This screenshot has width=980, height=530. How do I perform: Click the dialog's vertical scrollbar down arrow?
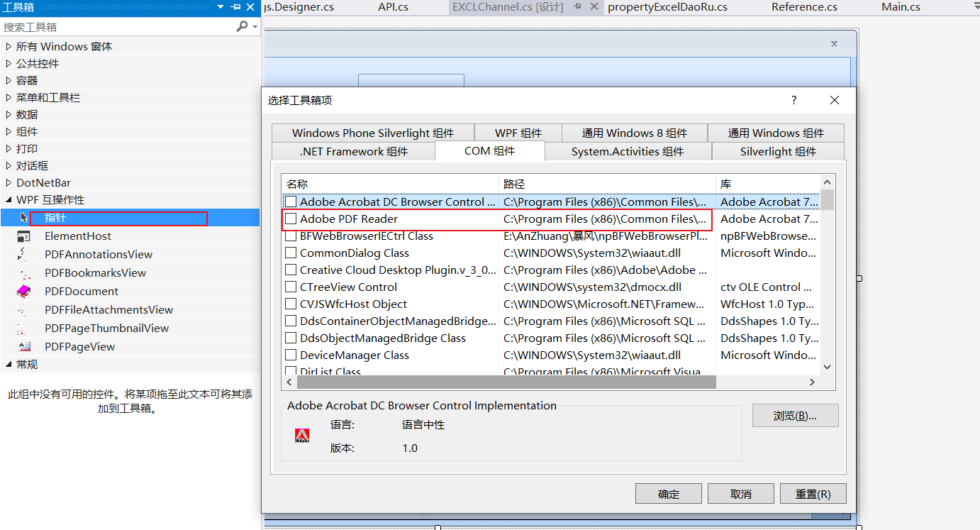pyautogui.click(x=827, y=367)
